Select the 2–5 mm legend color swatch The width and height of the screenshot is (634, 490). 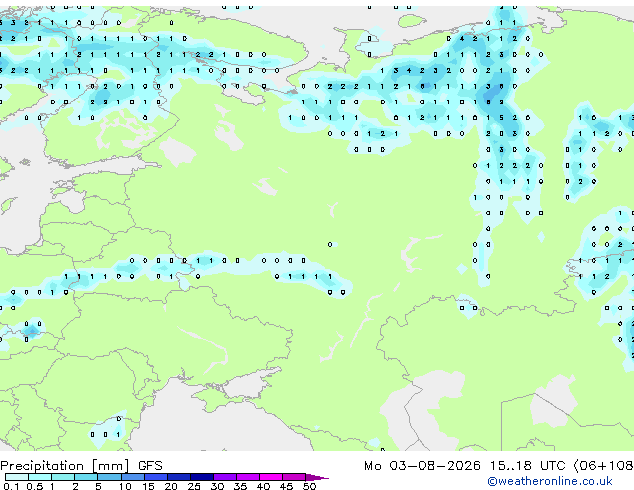pos(86,477)
